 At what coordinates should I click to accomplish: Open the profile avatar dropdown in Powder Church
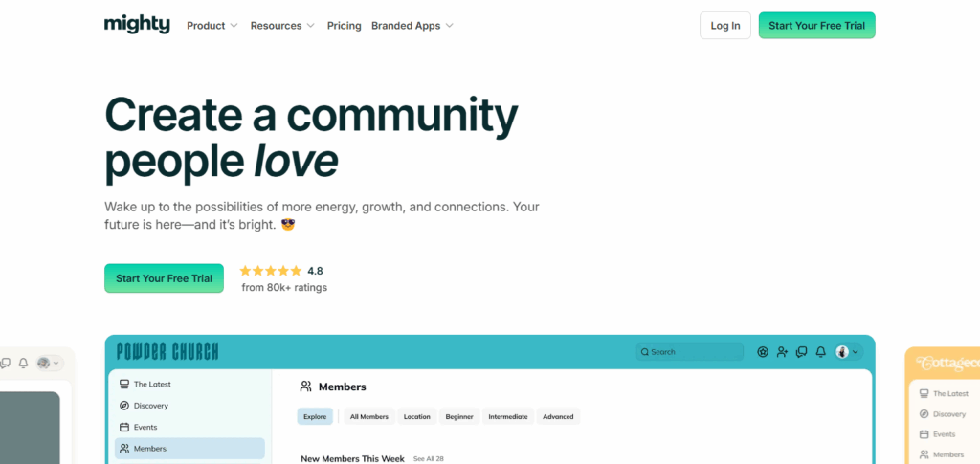tap(849, 352)
